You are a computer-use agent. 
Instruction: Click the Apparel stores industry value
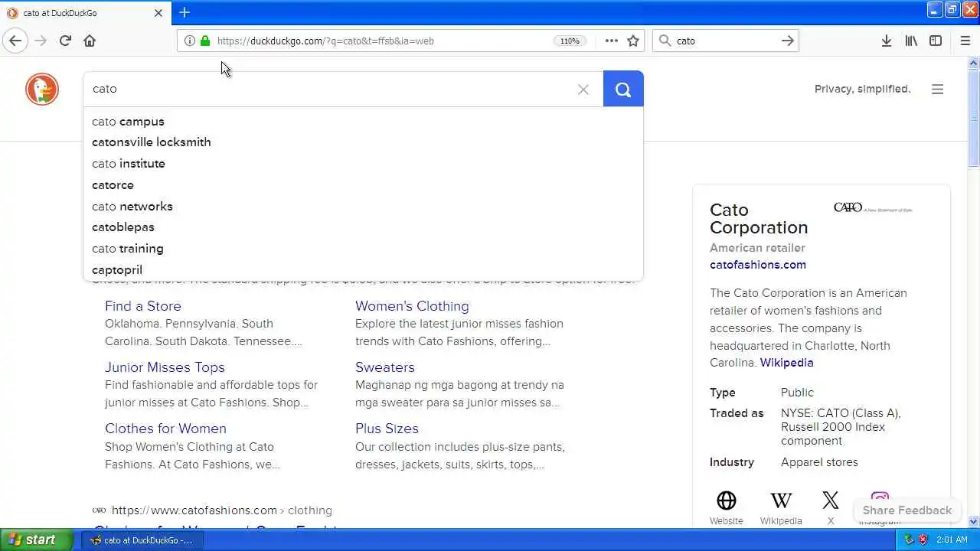819,462
